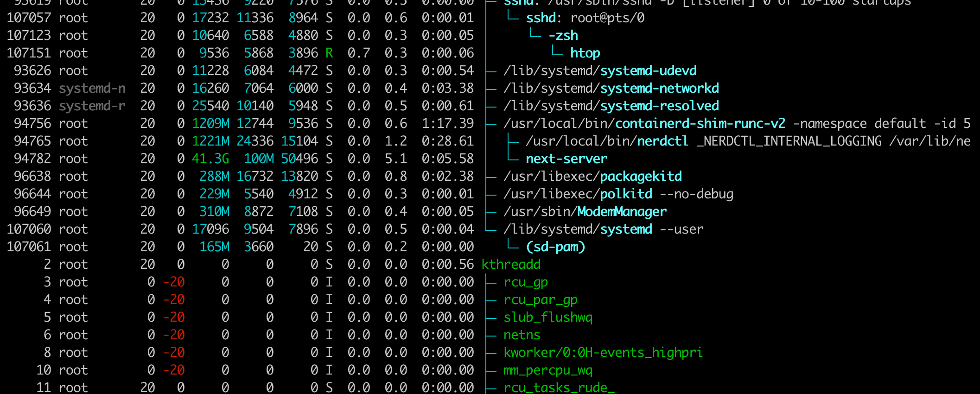Click the nerdctl logging process

click(663, 141)
